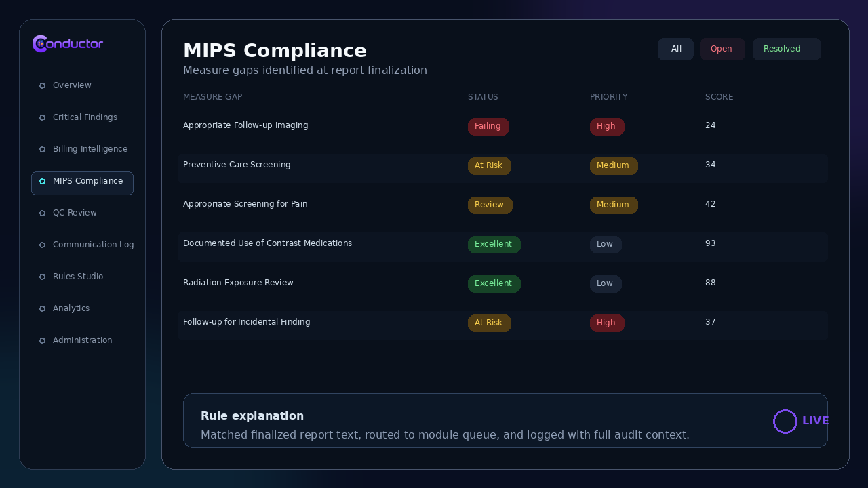Click score 88
Viewport: 868px width, 488px height.
711,283
